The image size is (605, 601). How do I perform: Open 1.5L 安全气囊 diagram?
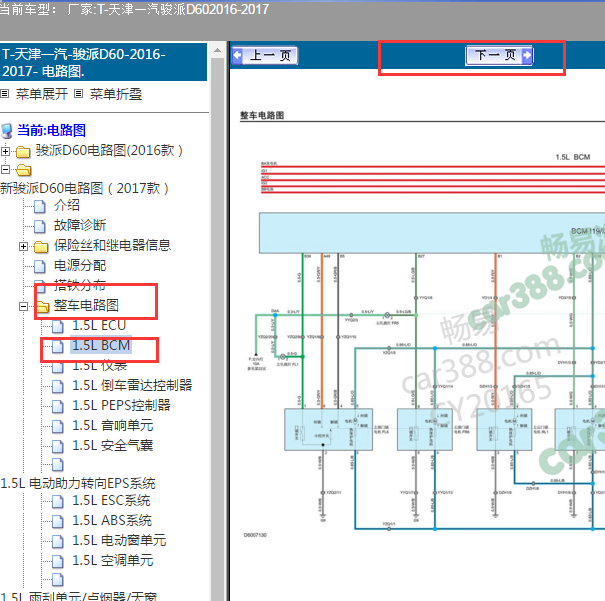(x=113, y=445)
